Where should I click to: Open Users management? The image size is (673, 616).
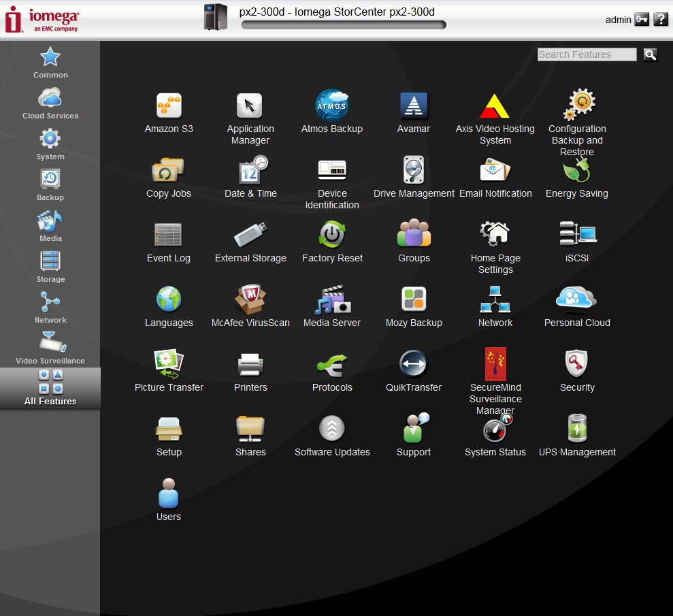click(x=168, y=500)
